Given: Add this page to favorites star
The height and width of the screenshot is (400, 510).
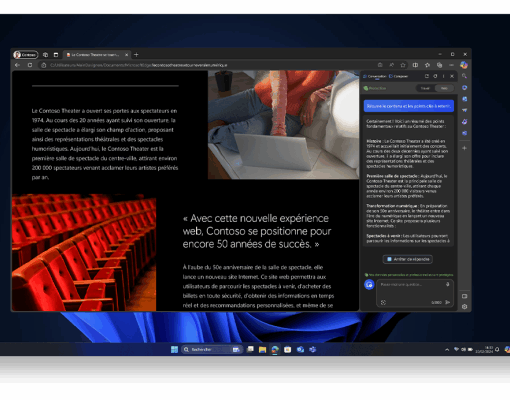Looking at the screenshot, I should point(403,65).
